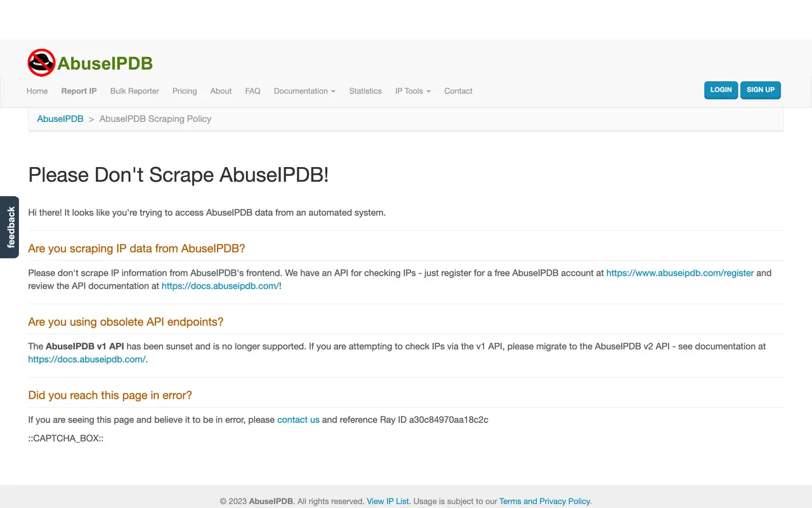
Task: Open the Home nav item
Action: [37, 91]
